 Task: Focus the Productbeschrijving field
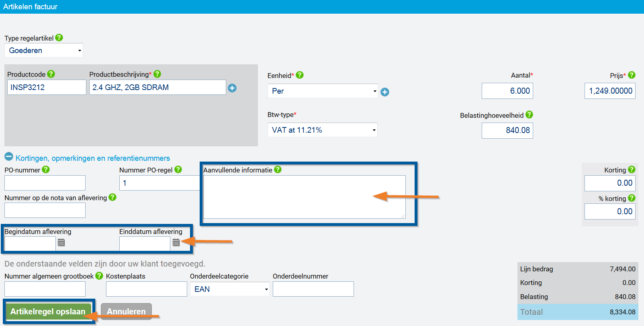157,87
